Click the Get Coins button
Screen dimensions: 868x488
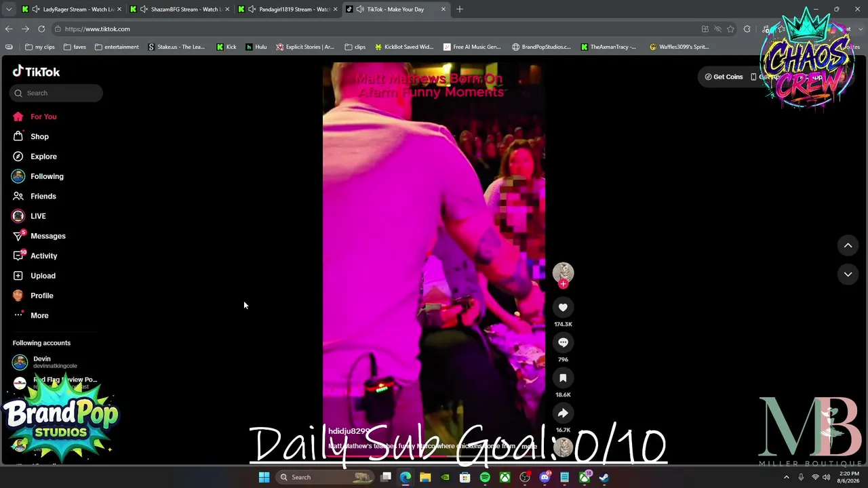724,77
